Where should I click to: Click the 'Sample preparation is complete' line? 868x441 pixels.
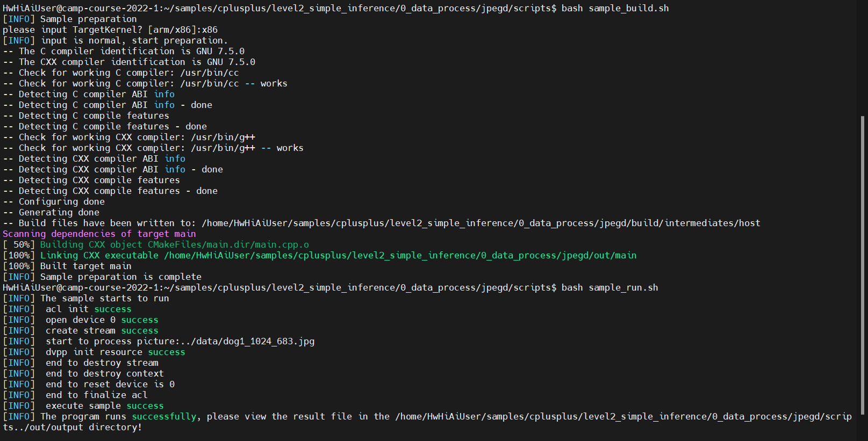point(120,277)
